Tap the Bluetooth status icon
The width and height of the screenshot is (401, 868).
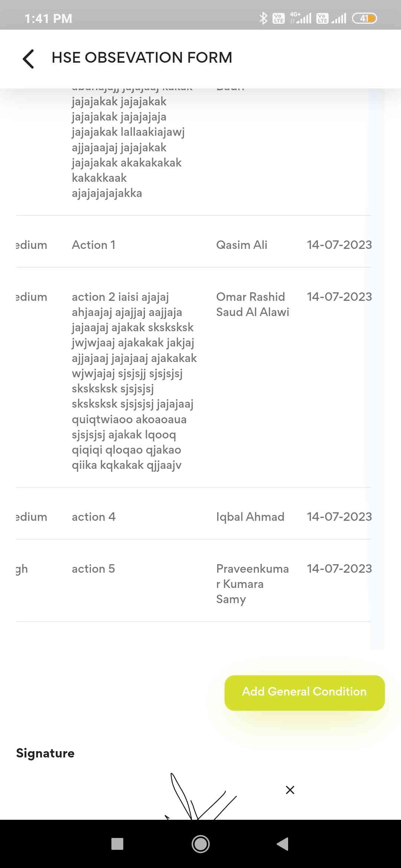(x=263, y=18)
